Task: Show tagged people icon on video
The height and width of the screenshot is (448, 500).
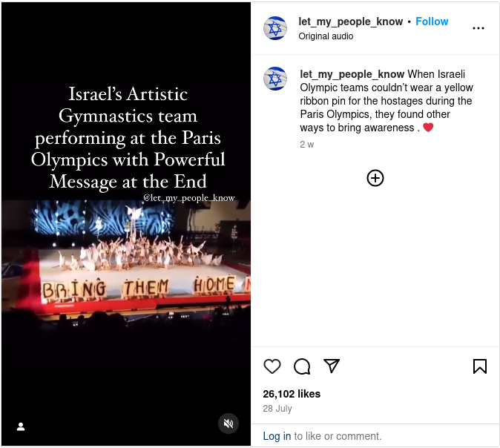Action: (x=21, y=426)
